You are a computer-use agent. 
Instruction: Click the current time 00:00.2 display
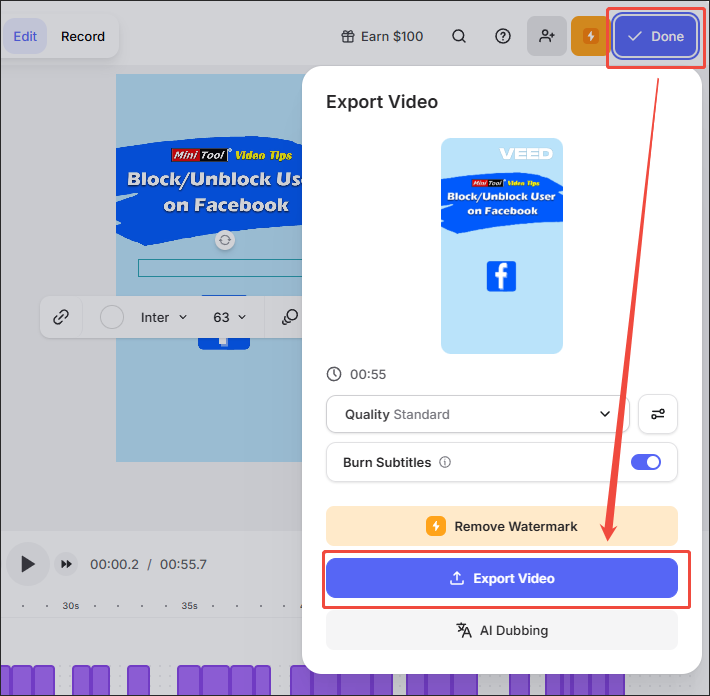point(115,564)
